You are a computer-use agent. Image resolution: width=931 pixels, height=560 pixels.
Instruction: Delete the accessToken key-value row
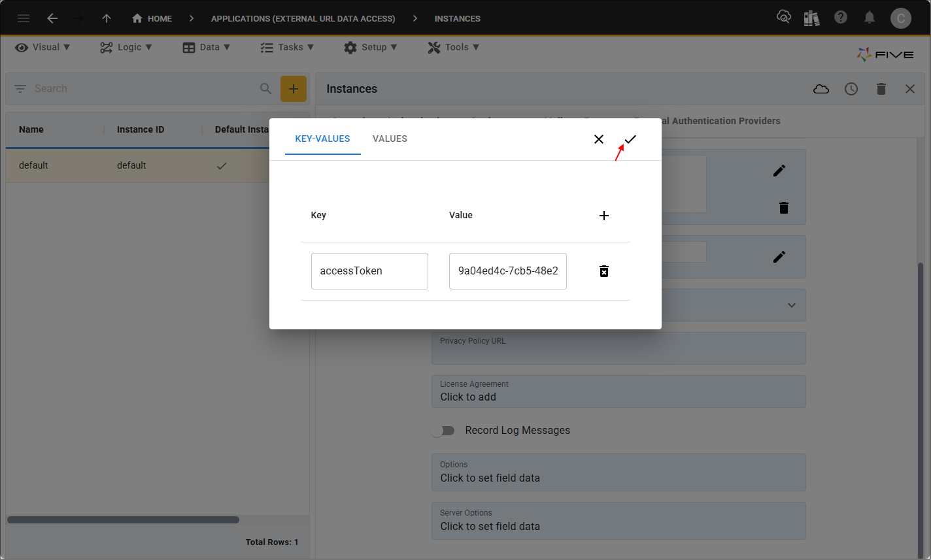[x=604, y=271]
